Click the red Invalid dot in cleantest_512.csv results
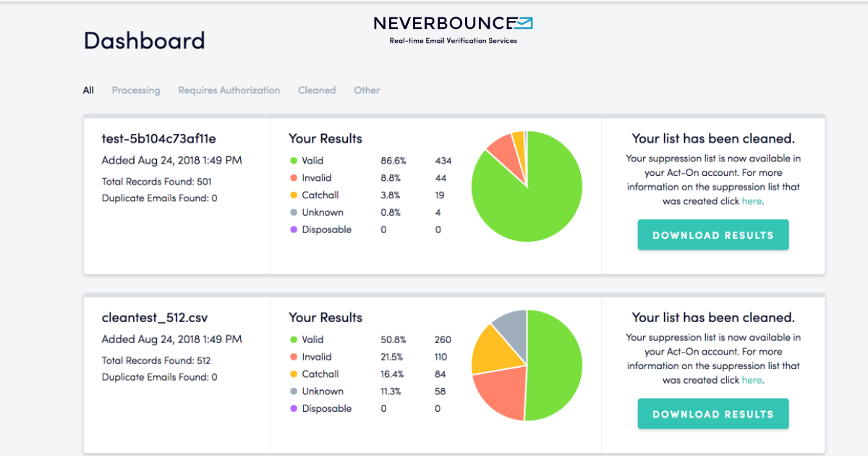Image resolution: width=868 pixels, height=456 pixels. tap(294, 357)
